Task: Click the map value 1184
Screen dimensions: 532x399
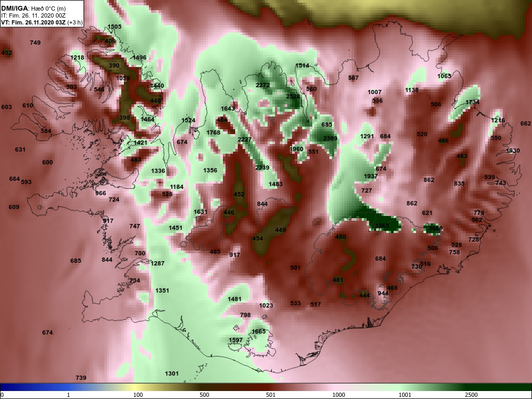Action: (177, 187)
